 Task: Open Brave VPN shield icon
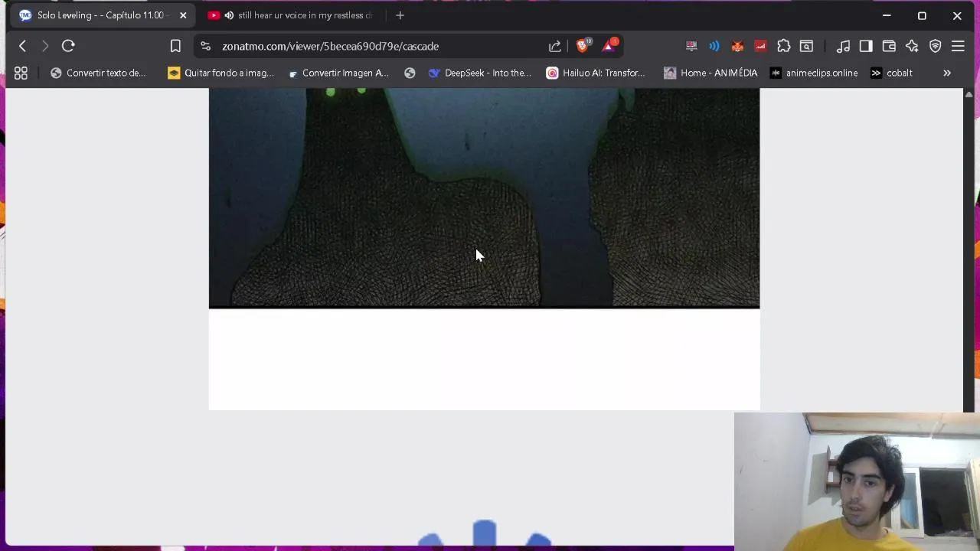point(935,46)
